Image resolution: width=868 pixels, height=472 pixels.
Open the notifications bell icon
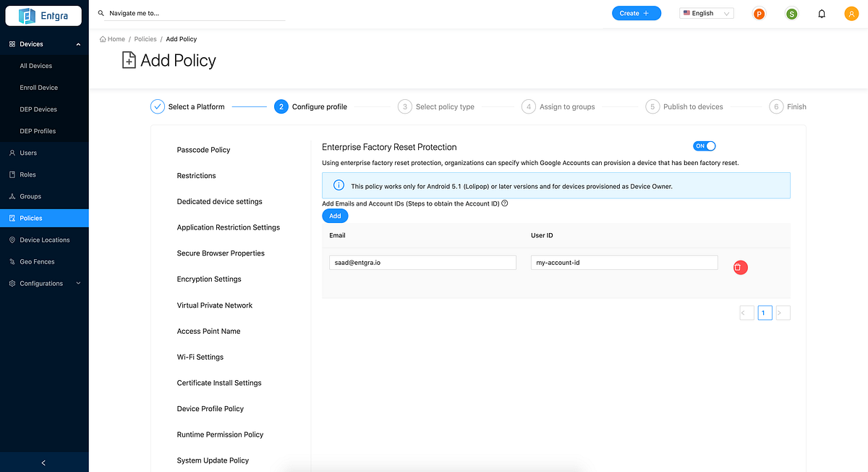[822, 13]
